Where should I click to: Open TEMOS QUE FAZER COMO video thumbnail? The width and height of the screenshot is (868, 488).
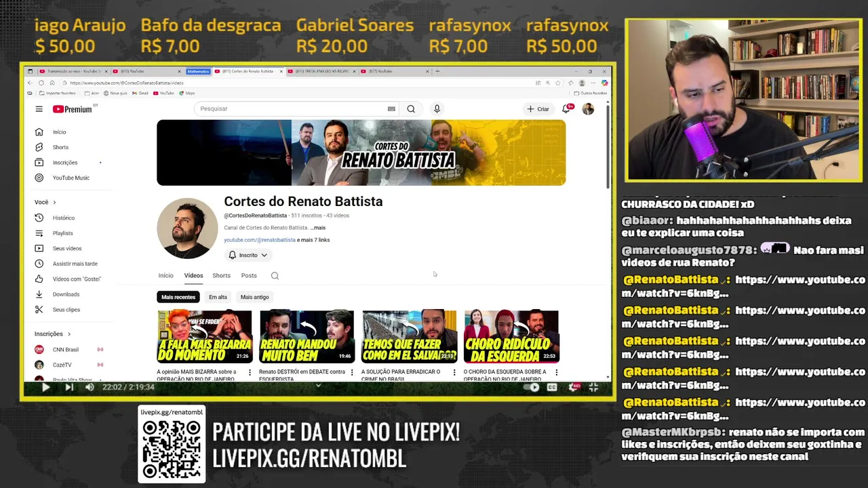coord(409,337)
